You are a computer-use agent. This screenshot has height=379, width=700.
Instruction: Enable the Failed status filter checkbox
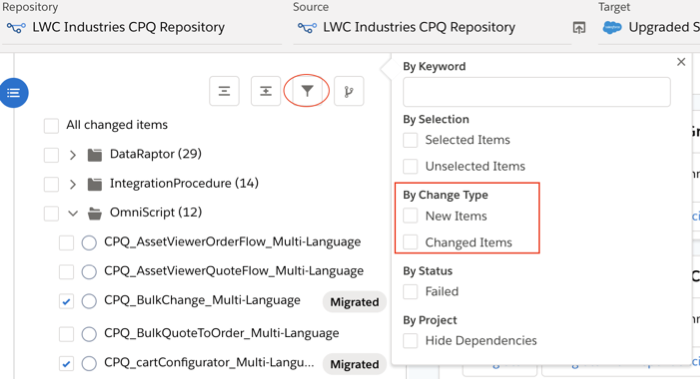pyautogui.click(x=410, y=292)
